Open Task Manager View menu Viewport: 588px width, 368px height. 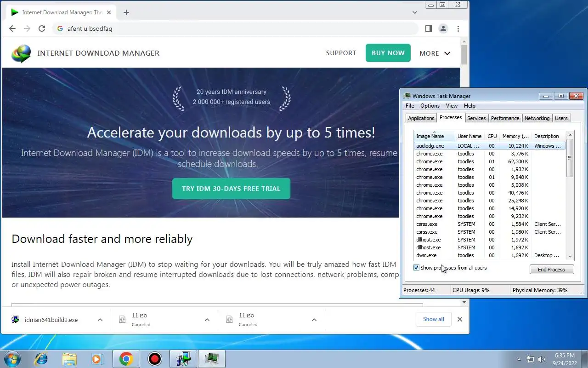[452, 106]
